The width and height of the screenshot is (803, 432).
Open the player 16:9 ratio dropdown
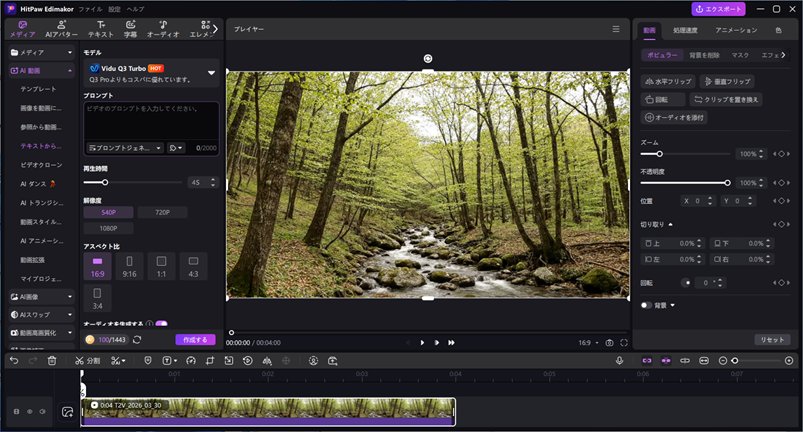point(588,342)
